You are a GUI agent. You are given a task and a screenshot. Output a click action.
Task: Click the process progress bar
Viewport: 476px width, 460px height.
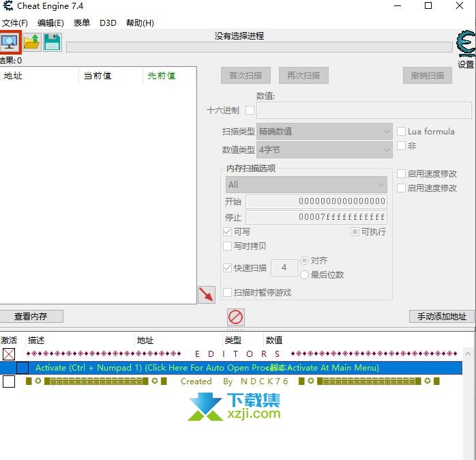[259, 47]
